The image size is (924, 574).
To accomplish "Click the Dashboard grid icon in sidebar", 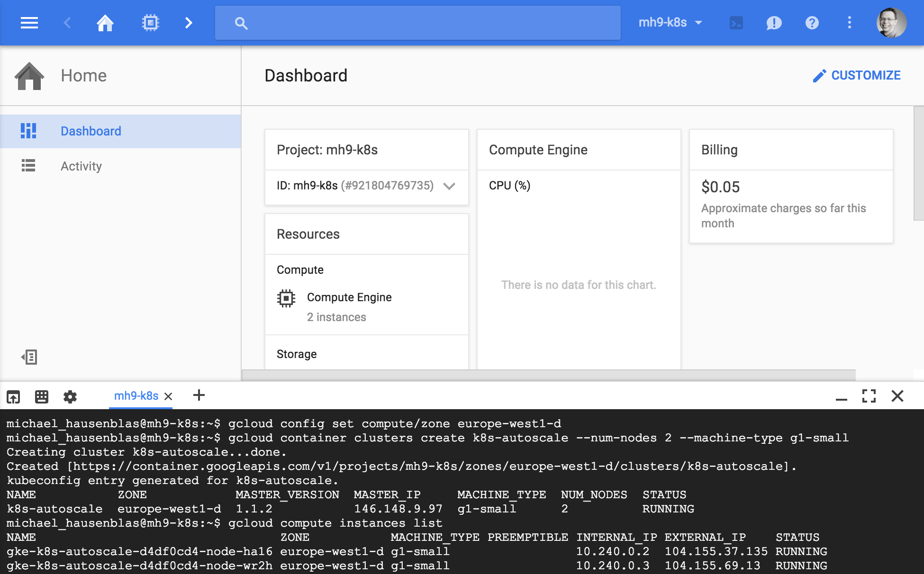I will pyautogui.click(x=28, y=131).
